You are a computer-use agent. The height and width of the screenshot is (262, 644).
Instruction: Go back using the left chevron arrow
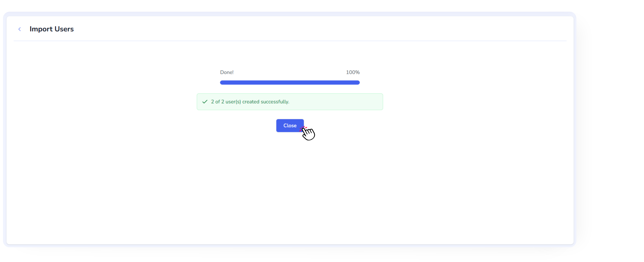(x=20, y=29)
